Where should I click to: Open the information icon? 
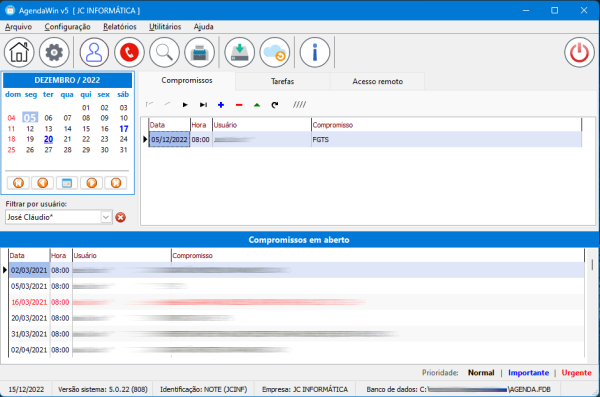click(x=315, y=52)
